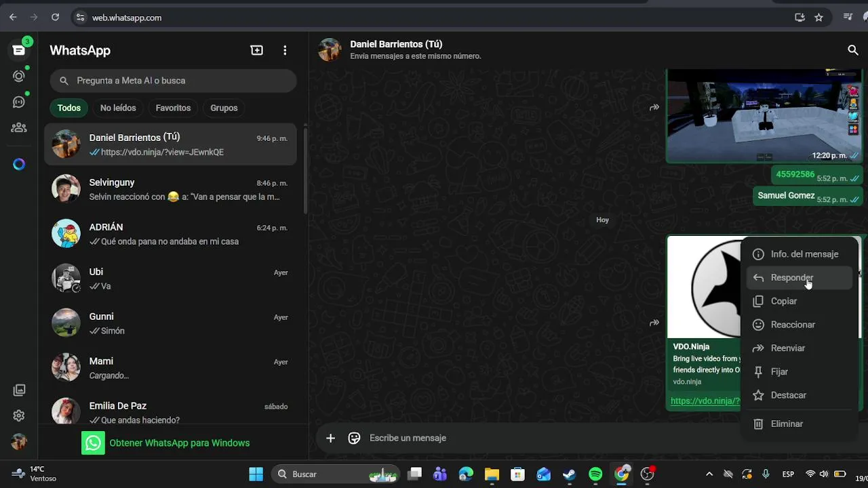The height and width of the screenshot is (488, 868).
Task: Click the search magnifier in chat header
Action: [x=853, y=49]
